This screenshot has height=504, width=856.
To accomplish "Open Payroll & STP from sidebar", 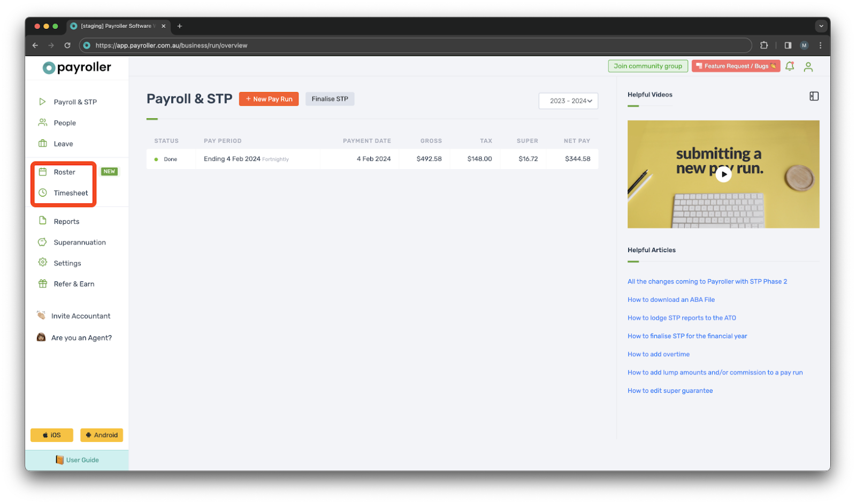I will (x=75, y=102).
